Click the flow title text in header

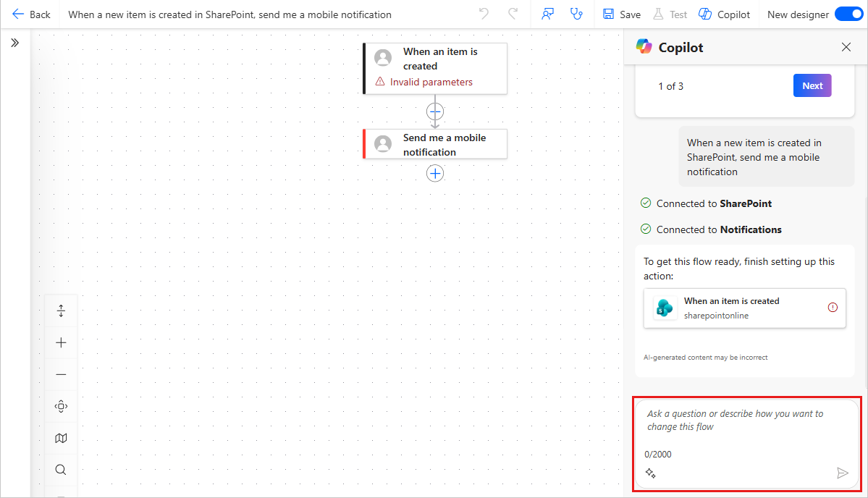click(x=229, y=14)
